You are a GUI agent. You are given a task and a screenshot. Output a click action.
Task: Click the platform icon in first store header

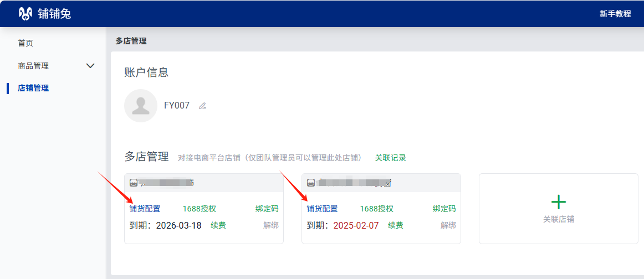point(134,183)
